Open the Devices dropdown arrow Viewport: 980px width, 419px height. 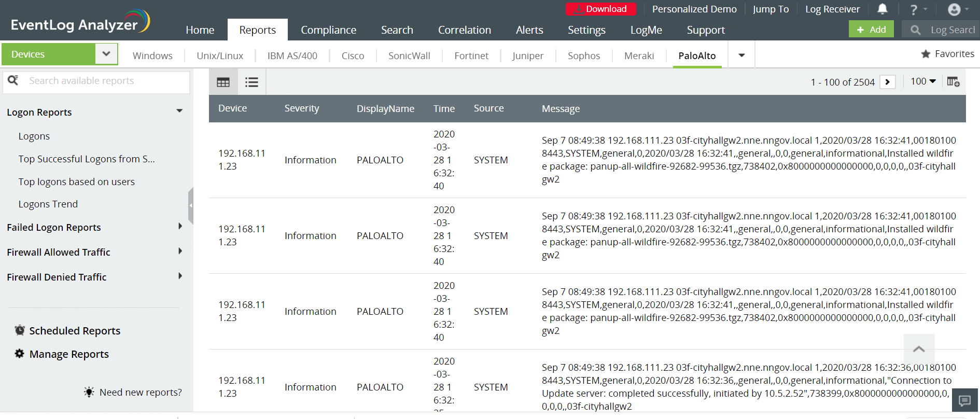point(106,54)
